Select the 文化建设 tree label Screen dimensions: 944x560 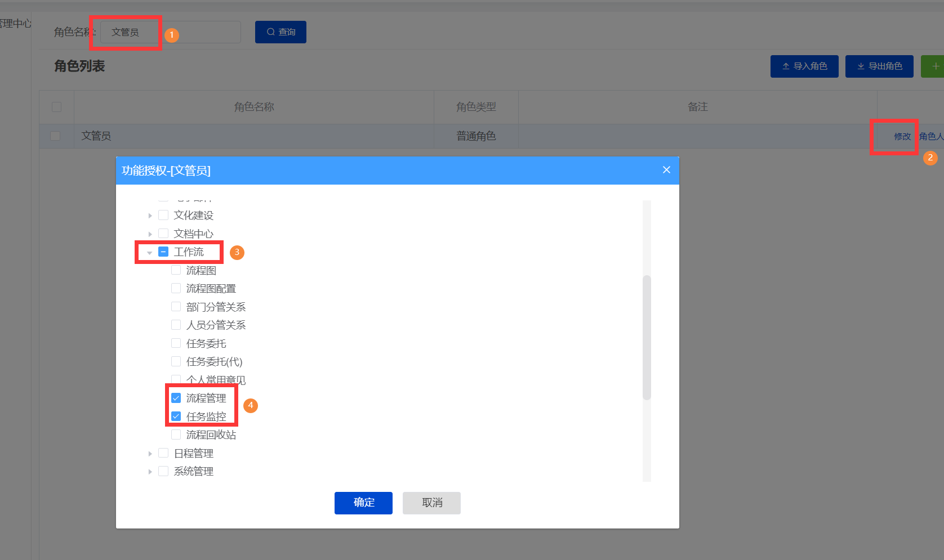(194, 215)
